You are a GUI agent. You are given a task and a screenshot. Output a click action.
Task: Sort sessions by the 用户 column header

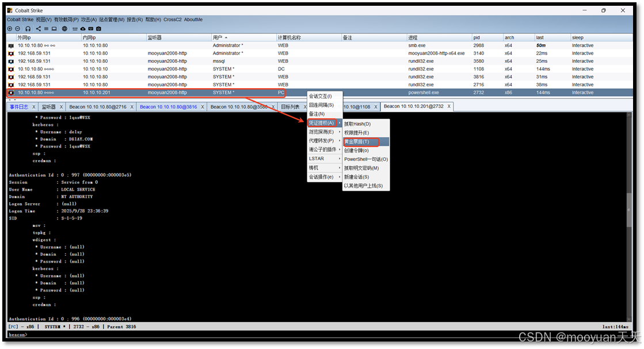point(244,37)
